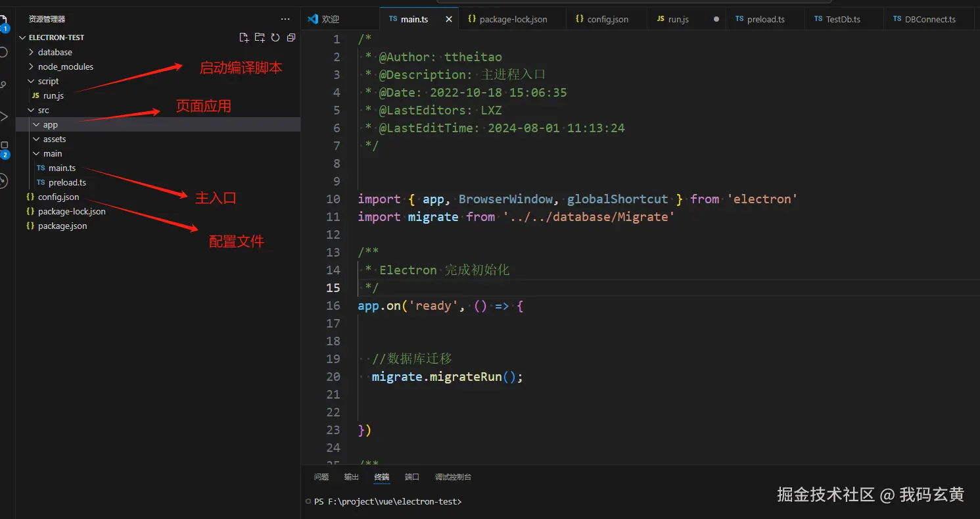Refresh the explorer file tree
Image resolution: width=980 pixels, height=519 pixels.
point(275,37)
